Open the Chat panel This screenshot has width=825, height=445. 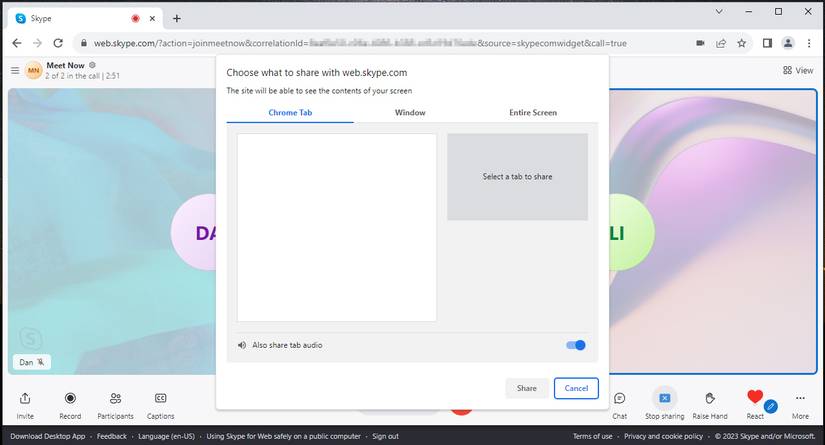pos(619,398)
